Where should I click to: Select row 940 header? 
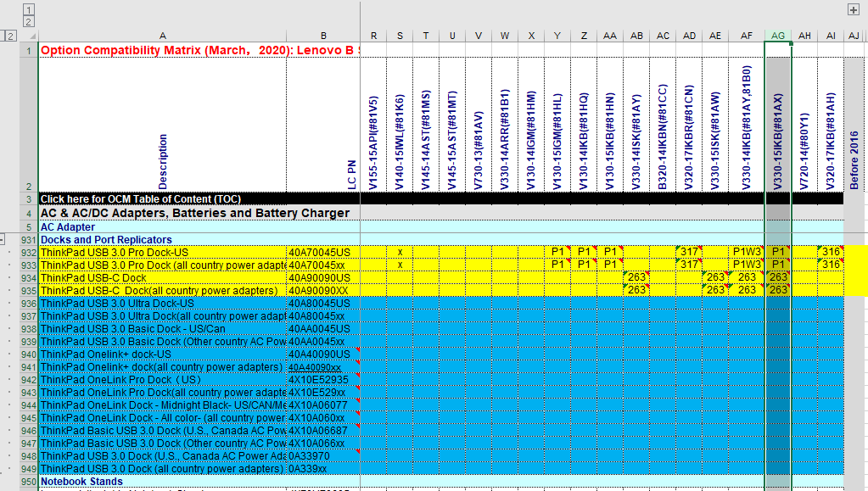click(29, 354)
